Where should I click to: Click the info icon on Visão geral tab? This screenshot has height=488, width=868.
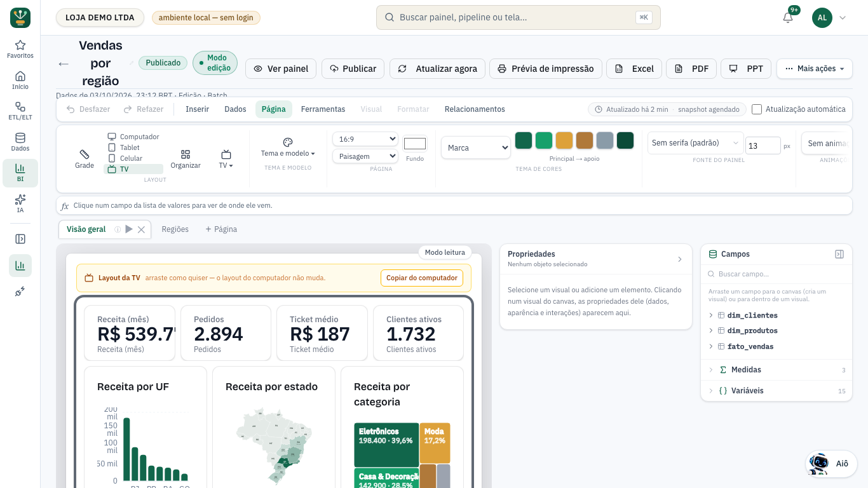click(118, 229)
